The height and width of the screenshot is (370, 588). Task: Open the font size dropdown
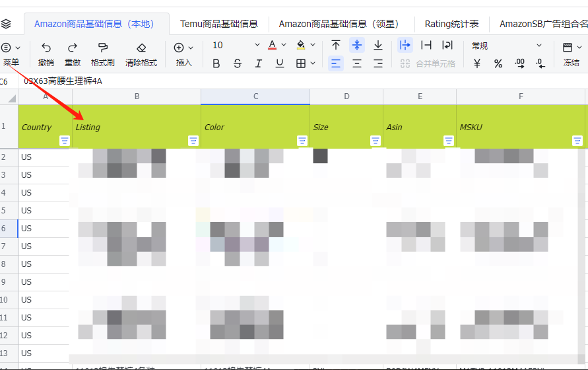(257, 46)
